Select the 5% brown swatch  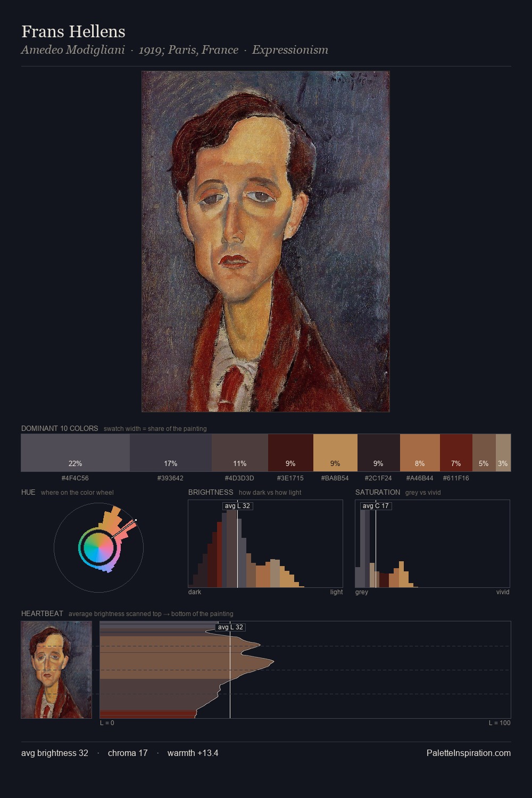click(484, 453)
